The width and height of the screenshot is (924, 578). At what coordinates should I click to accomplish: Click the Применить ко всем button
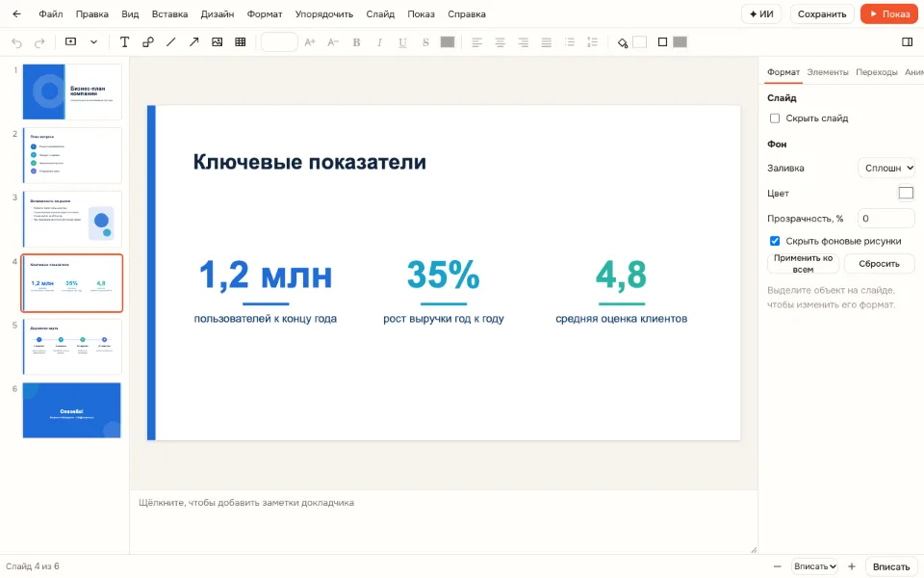click(x=803, y=264)
